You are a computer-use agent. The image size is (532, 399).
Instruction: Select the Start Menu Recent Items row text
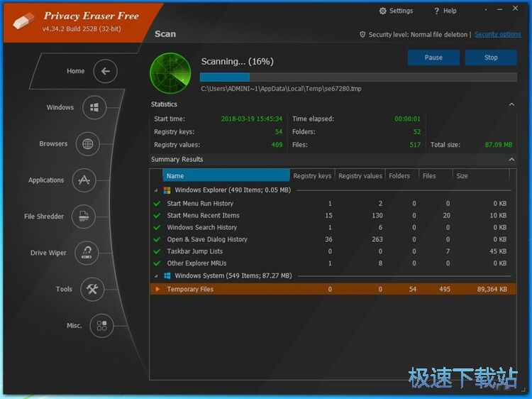[204, 216]
